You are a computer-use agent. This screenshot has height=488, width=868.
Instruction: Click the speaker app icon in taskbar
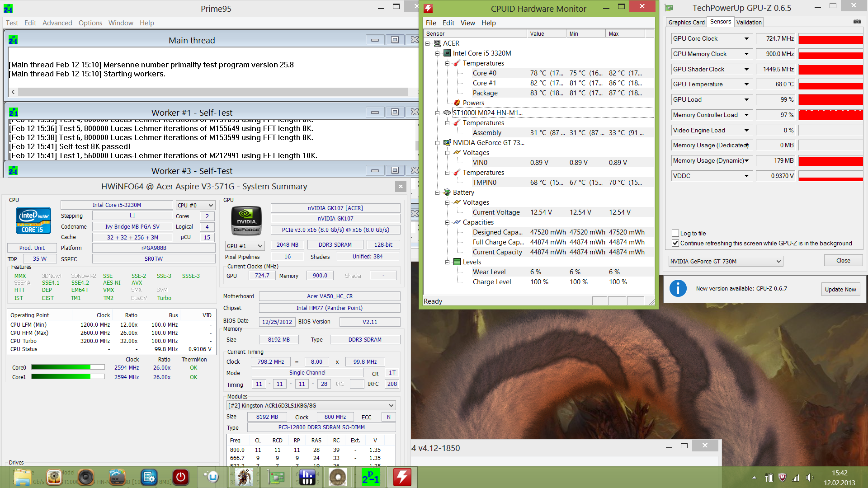[85, 477]
